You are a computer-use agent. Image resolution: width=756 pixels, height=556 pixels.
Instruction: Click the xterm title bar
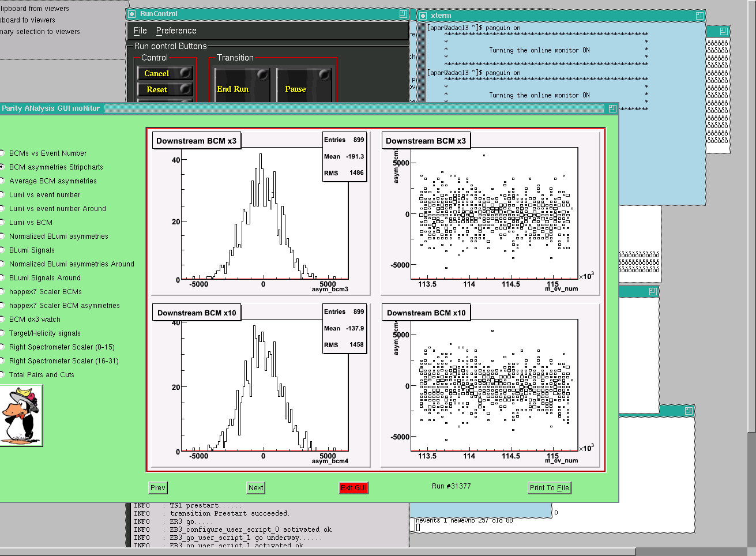pos(561,16)
